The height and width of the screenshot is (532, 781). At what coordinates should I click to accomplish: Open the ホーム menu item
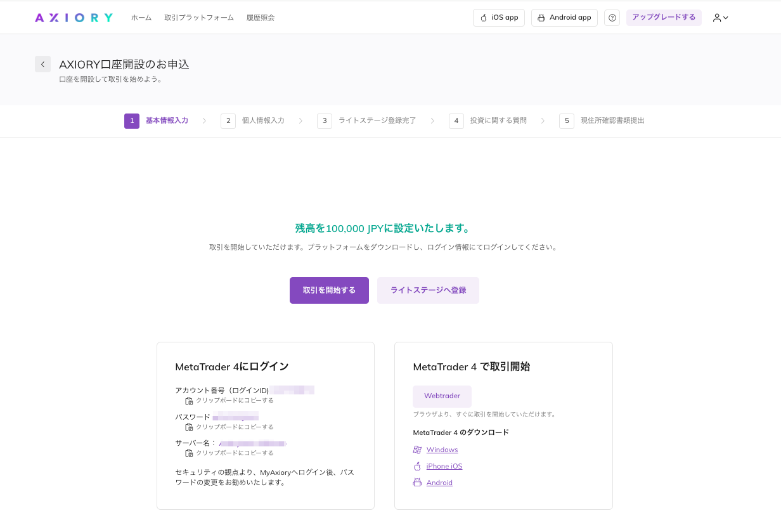point(141,18)
